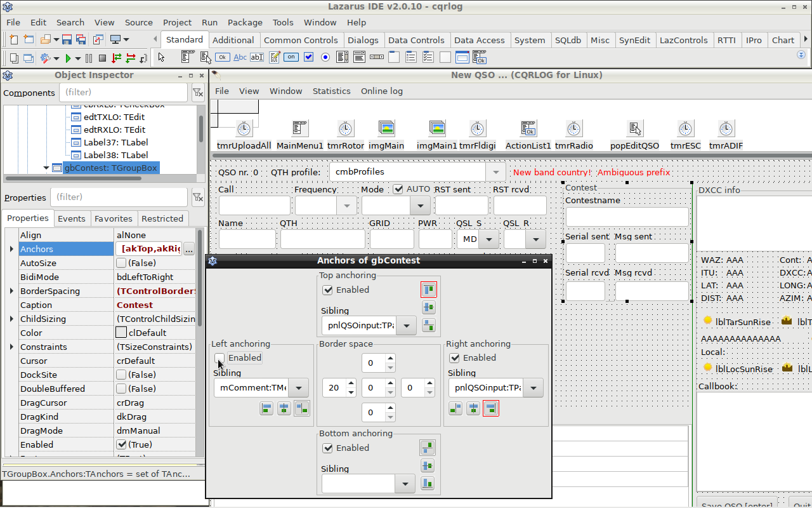Click Color clDefault swatch in properties
This screenshot has width=812, height=508.
click(121, 333)
